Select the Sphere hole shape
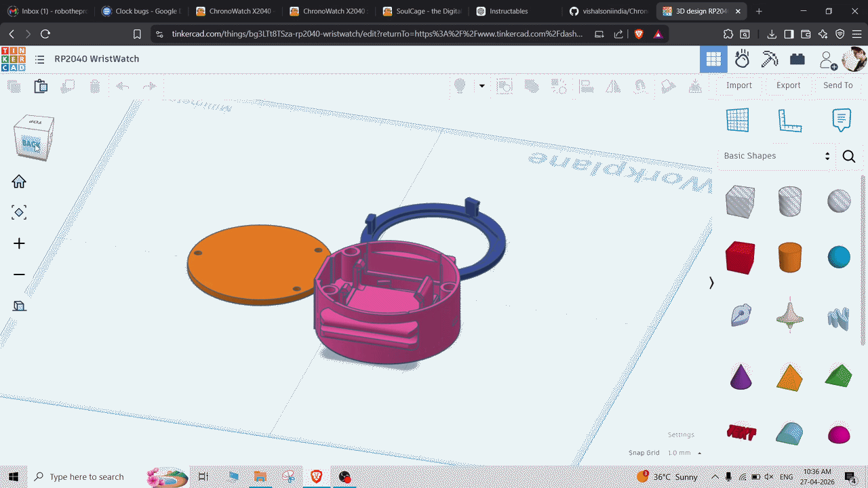 840,201
